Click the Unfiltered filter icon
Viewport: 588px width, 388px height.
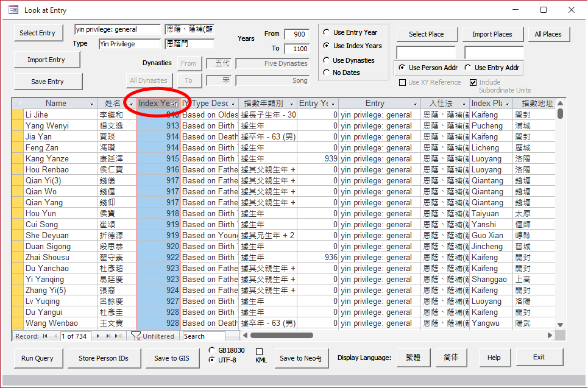coord(136,336)
